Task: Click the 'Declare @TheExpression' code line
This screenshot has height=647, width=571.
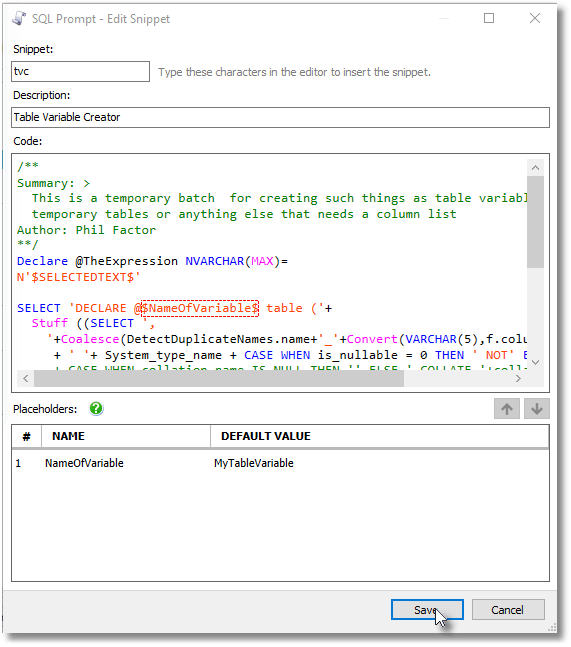Action: (152, 261)
